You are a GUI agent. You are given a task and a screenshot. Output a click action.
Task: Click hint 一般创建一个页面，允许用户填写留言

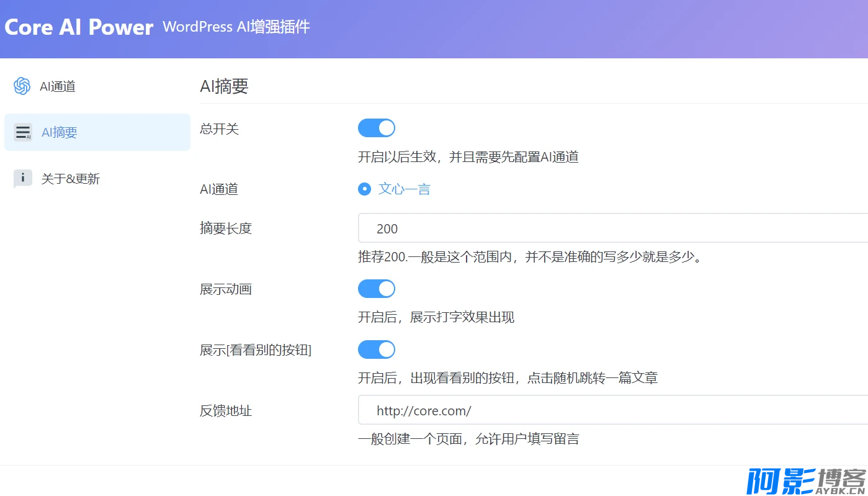point(468,439)
